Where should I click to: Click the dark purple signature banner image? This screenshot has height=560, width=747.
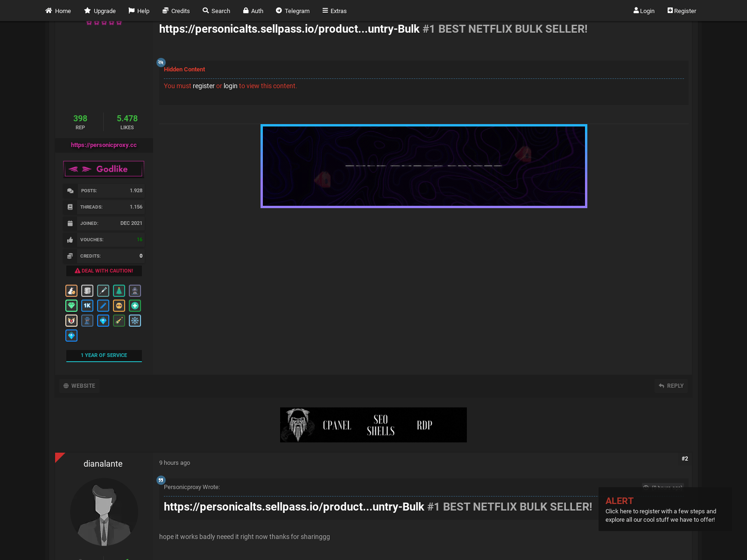tap(424, 166)
